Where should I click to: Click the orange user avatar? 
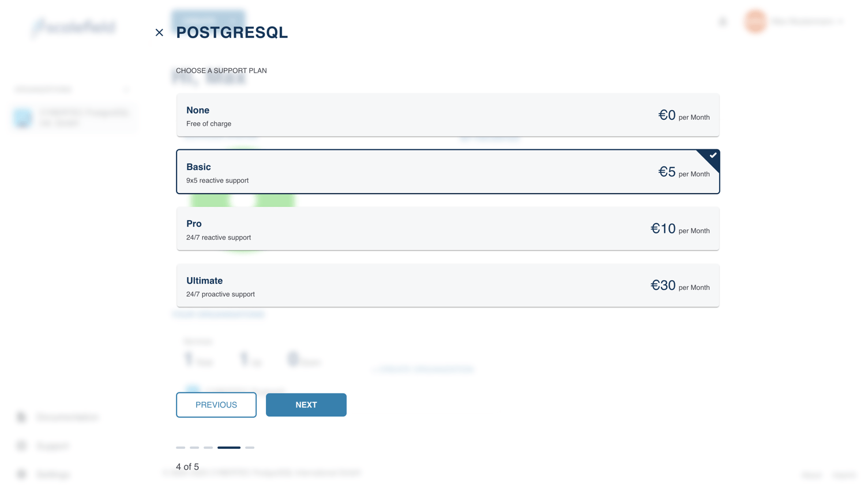[x=755, y=21]
